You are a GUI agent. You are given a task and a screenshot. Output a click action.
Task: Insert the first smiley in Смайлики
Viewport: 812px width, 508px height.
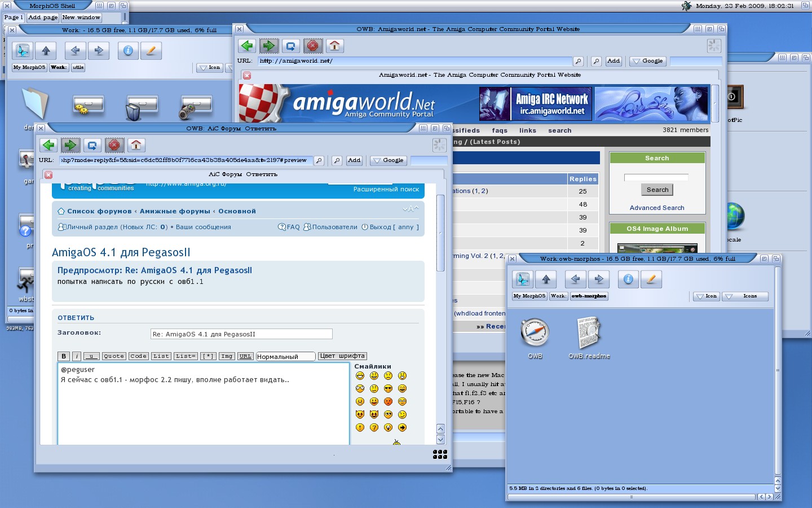pyautogui.click(x=360, y=375)
